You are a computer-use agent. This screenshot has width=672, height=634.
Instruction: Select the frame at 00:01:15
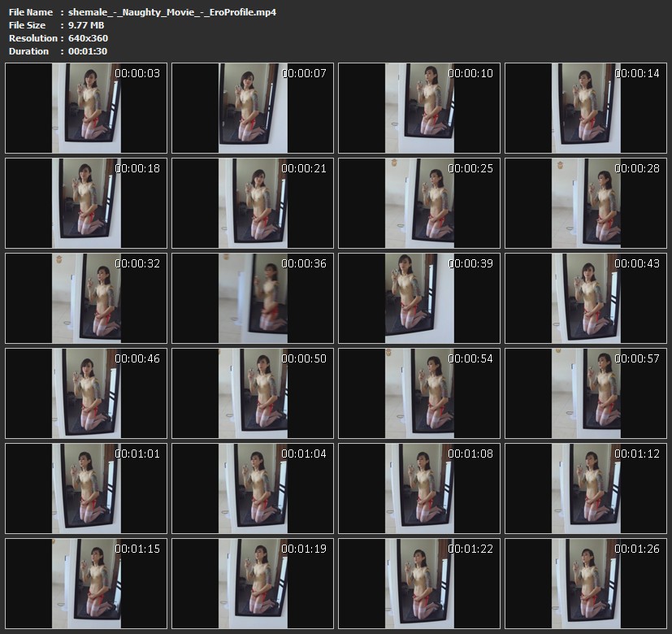coord(86,583)
